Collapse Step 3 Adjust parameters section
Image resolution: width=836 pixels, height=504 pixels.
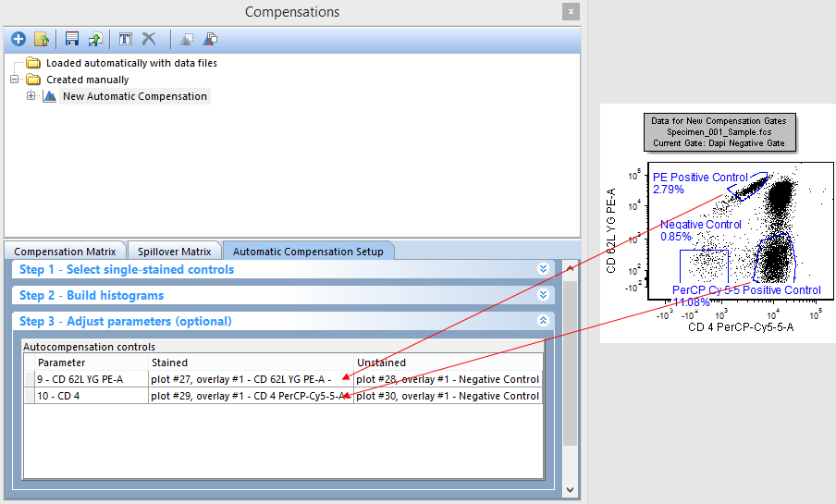click(543, 321)
